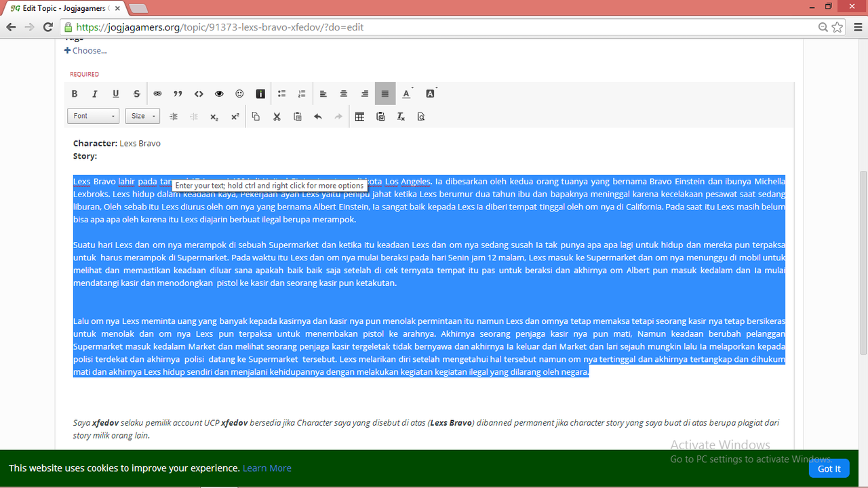Open the Size dropdown

(x=142, y=116)
